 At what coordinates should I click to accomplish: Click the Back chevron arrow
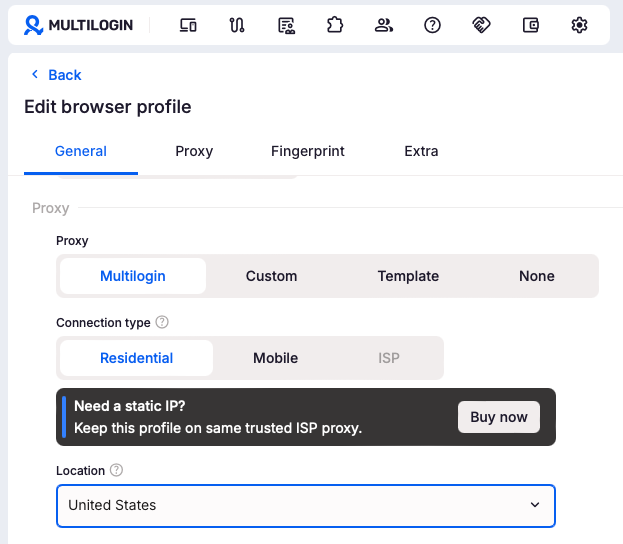(35, 74)
